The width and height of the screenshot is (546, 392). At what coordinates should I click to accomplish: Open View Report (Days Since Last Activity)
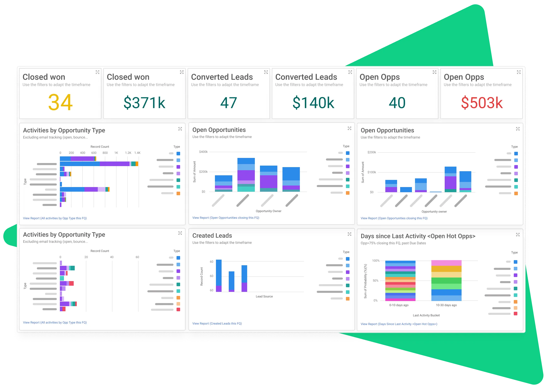[399, 324]
